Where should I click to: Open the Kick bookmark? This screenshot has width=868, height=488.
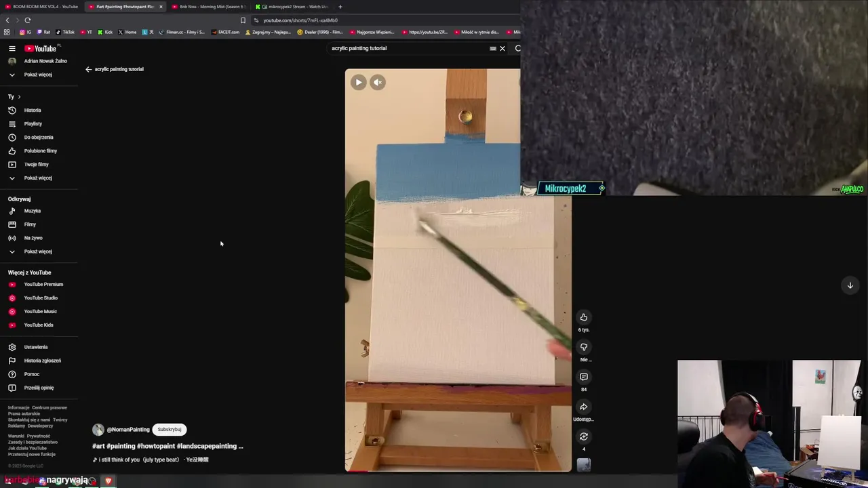(105, 32)
